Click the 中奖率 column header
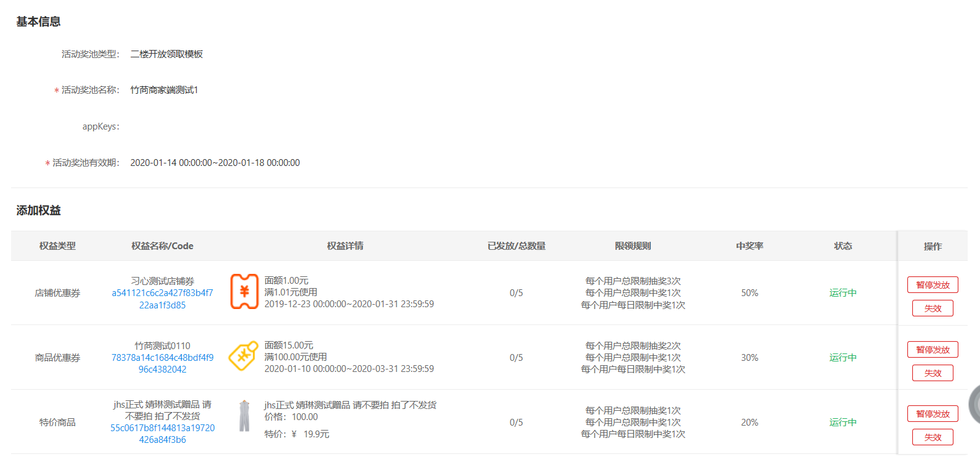Viewport: 980px width, 462px height. pos(749,245)
